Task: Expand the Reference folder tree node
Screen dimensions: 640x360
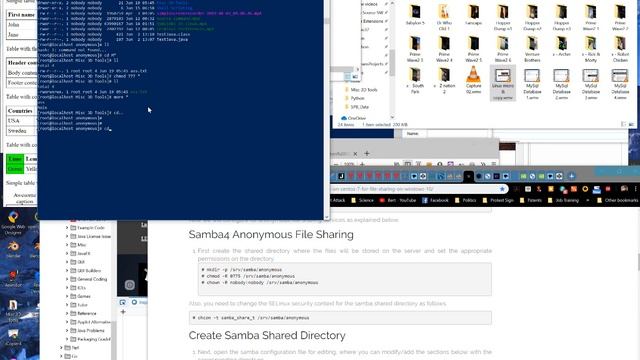Action: pyautogui.click(x=67, y=313)
